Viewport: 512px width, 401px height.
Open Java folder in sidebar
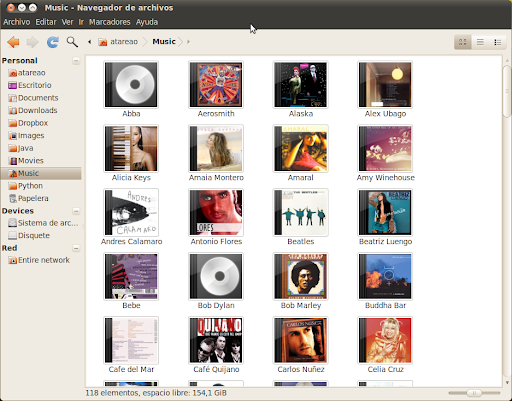(21, 148)
